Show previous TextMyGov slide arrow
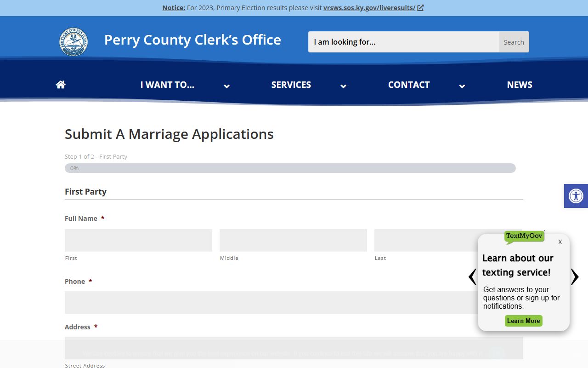 coord(472,277)
